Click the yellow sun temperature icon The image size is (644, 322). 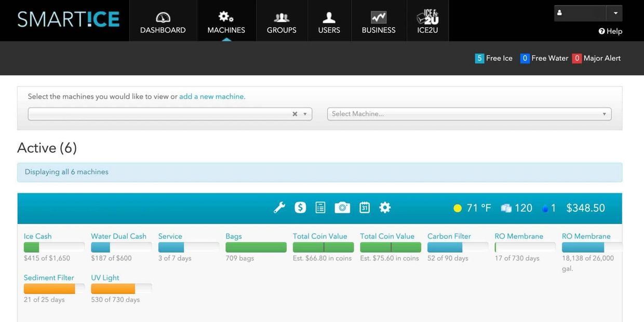pos(457,208)
